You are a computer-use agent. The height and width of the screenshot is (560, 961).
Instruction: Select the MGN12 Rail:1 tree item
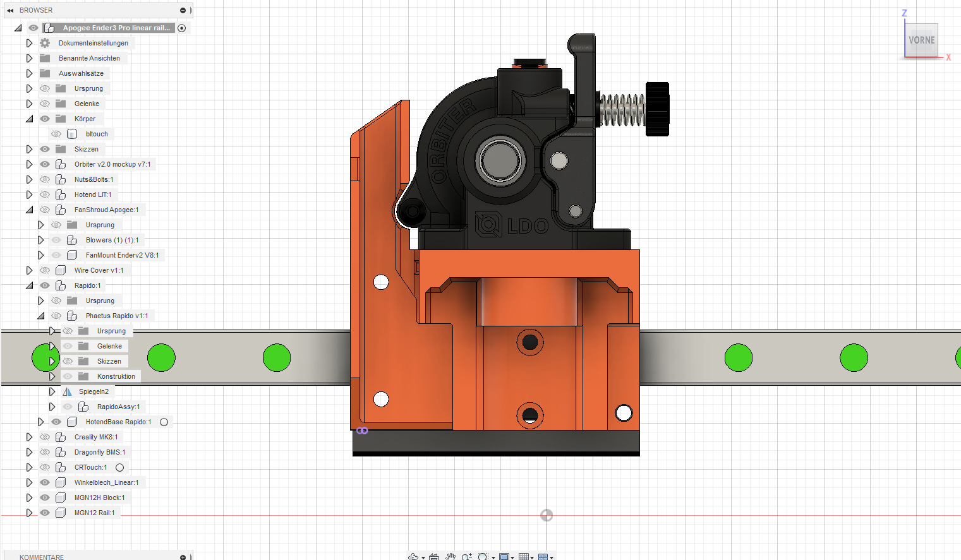click(x=95, y=513)
